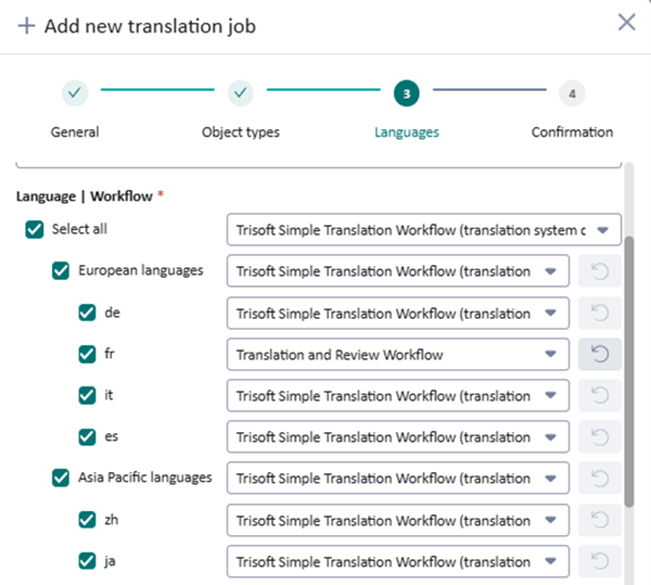This screenshot has height=585, width=651.
Task: Click the reset icon in zh row
Action: point(600,520)
